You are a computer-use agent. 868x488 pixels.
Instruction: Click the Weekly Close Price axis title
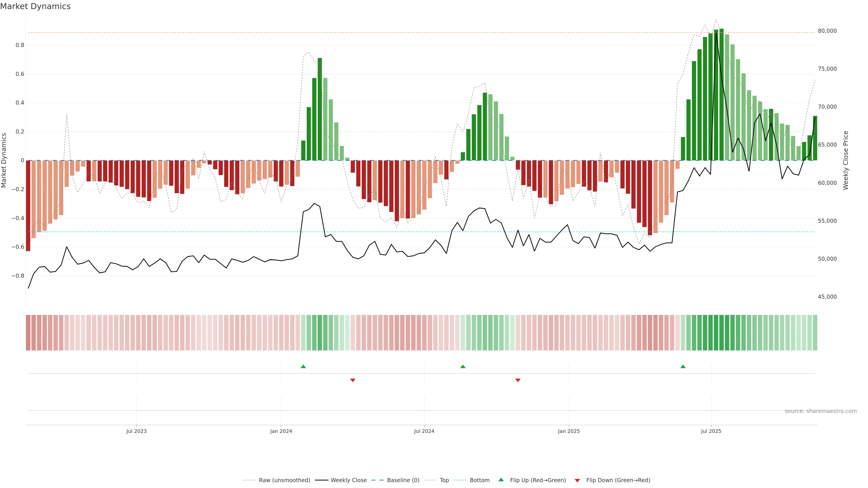point(845,160)
